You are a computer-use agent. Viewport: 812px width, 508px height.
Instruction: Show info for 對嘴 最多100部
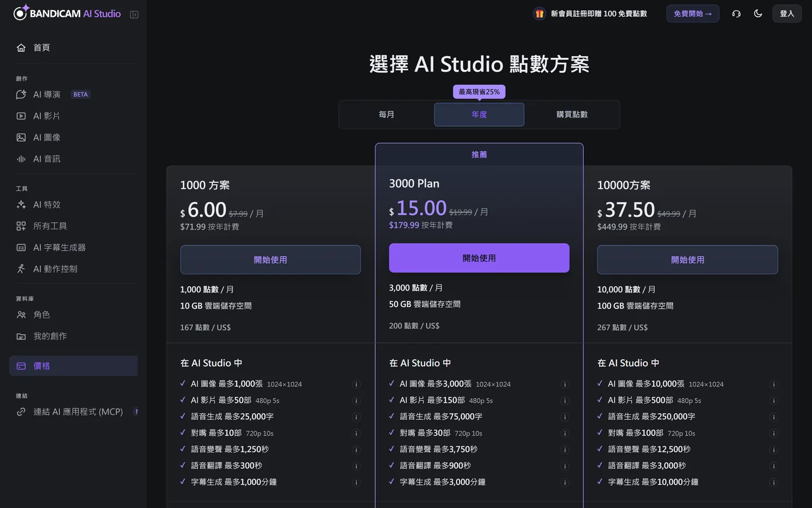[x=774, y=433]
